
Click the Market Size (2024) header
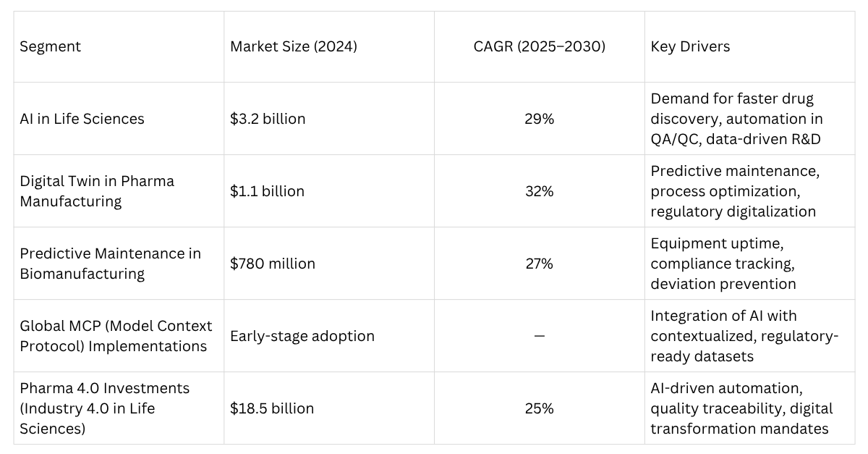(294, 46)
